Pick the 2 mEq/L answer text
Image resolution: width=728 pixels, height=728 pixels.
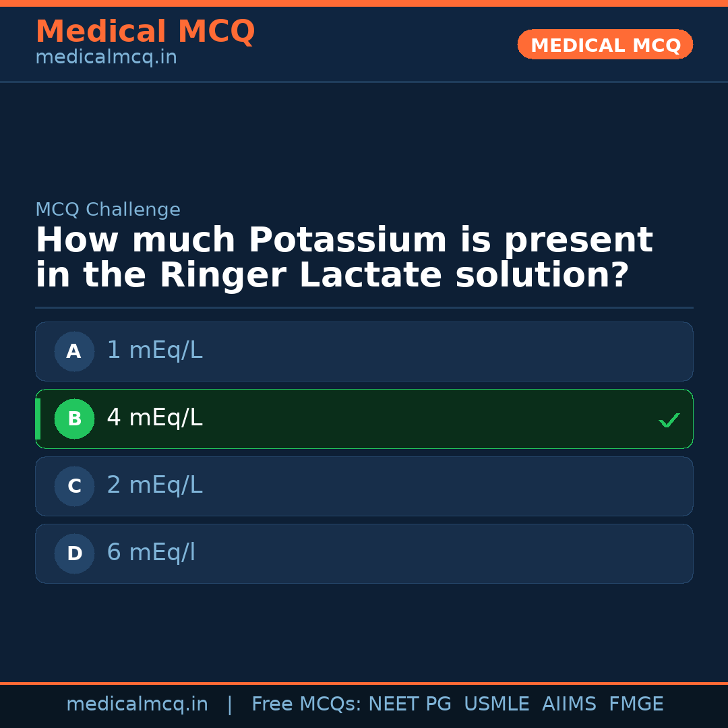154,485
